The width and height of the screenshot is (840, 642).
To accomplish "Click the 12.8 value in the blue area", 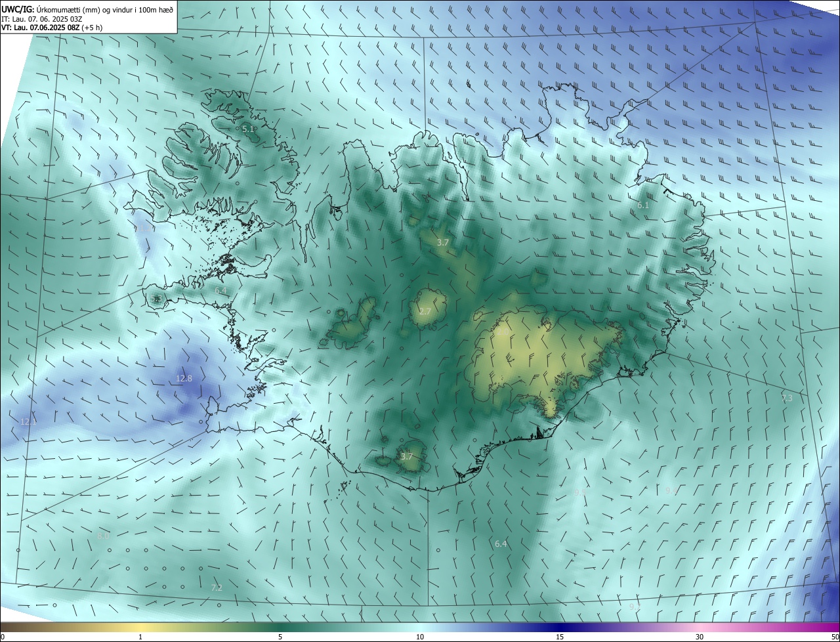I will (x=184, y=378).
